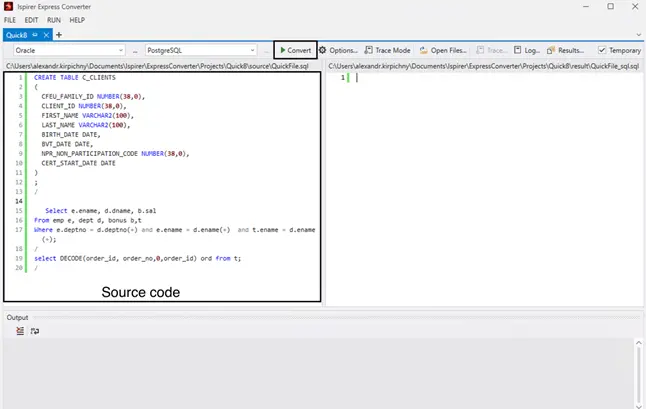Click in the result code editor
The height and width of the screenshot is (409, 646).
click(x=484, y=189)
